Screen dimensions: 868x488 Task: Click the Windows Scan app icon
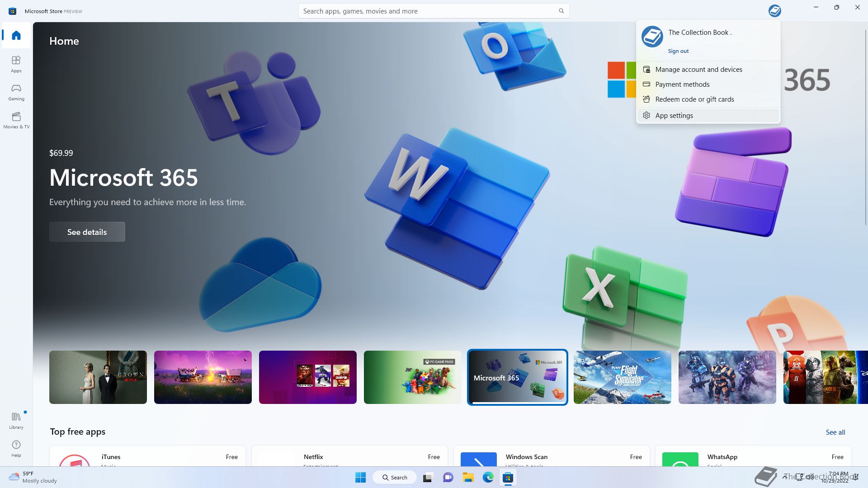pyautogui.click(x=479, y=459)
